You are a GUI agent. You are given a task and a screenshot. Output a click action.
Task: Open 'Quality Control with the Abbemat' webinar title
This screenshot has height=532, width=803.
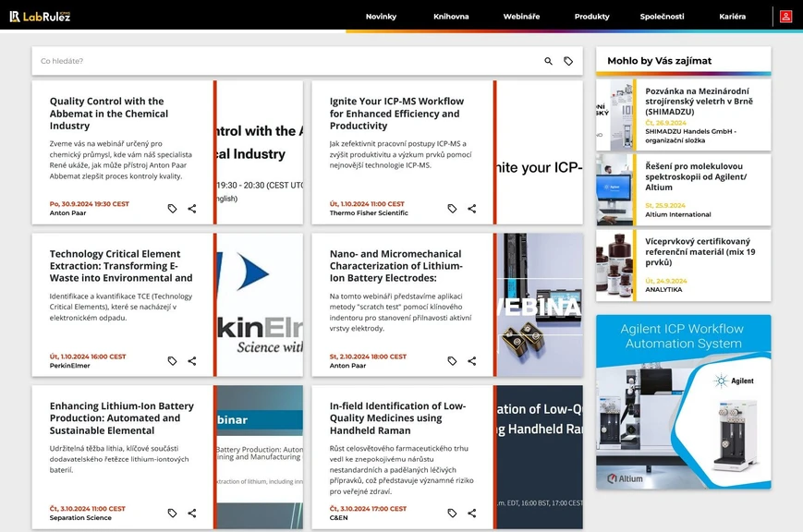click(109, 114)
